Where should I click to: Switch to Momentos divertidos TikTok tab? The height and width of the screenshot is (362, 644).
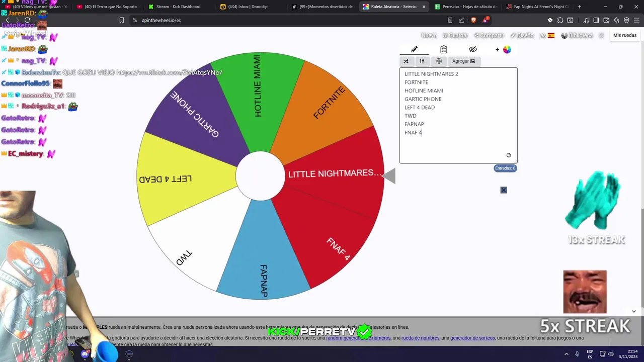[x=322, y=7]
